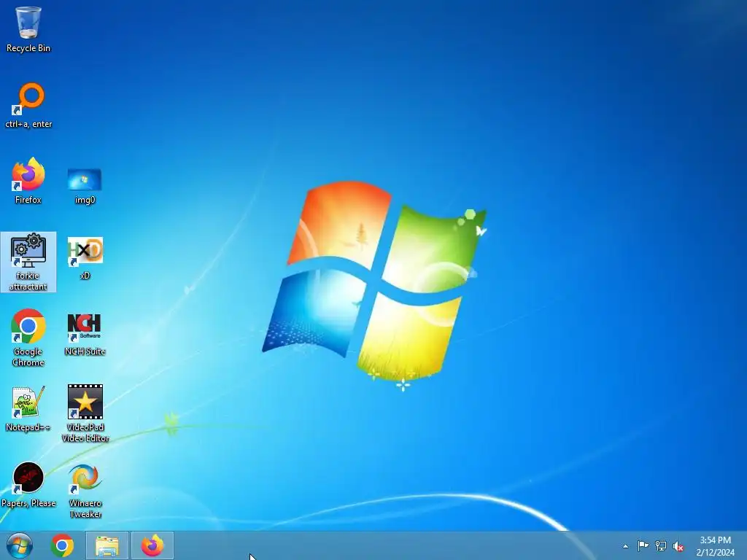Select the Notepad++ desktop shortcut
Viewport: 747px width, 560px height.
tap(28, 408)
